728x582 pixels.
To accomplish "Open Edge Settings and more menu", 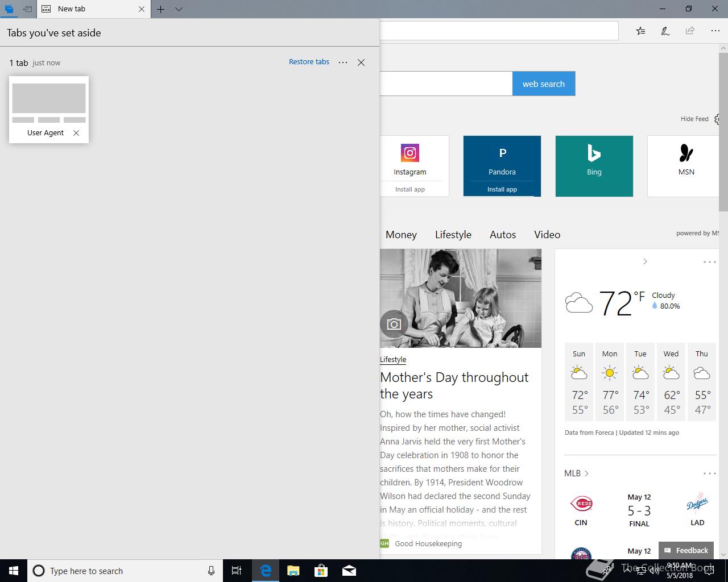I will click(x=715, y=31).
